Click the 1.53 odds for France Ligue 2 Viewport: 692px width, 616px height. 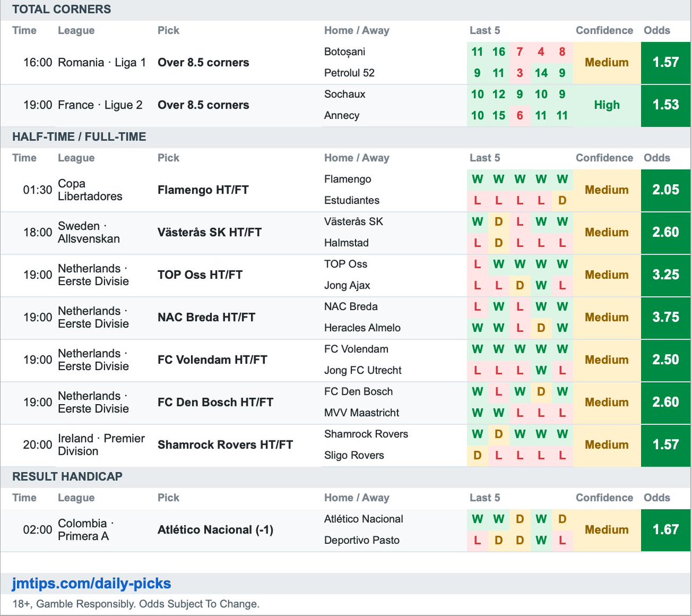665,105
